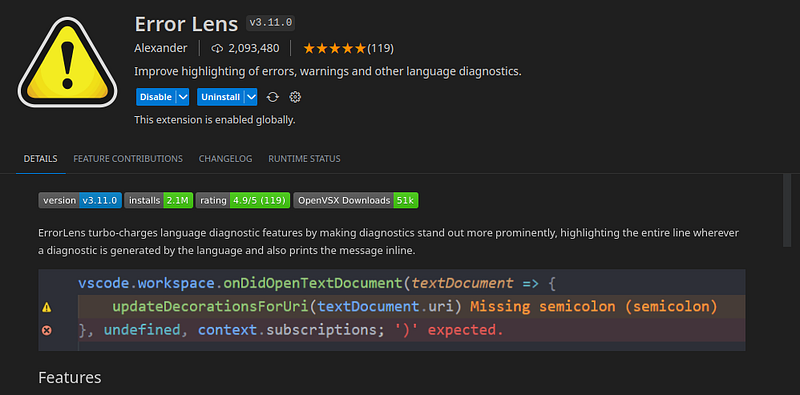
Task: Click the details page vertical scrollbar
Action: click(787, 210)
